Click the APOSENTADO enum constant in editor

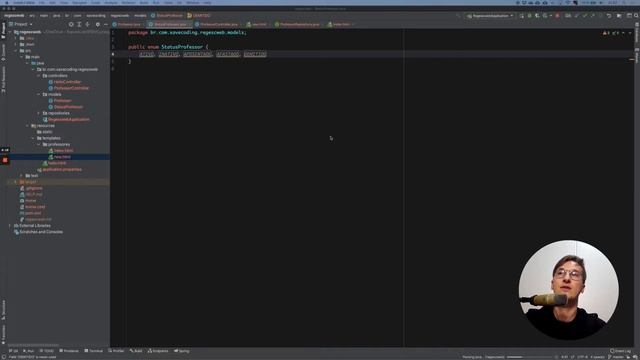pyautogui.click(x=198, y=54)
